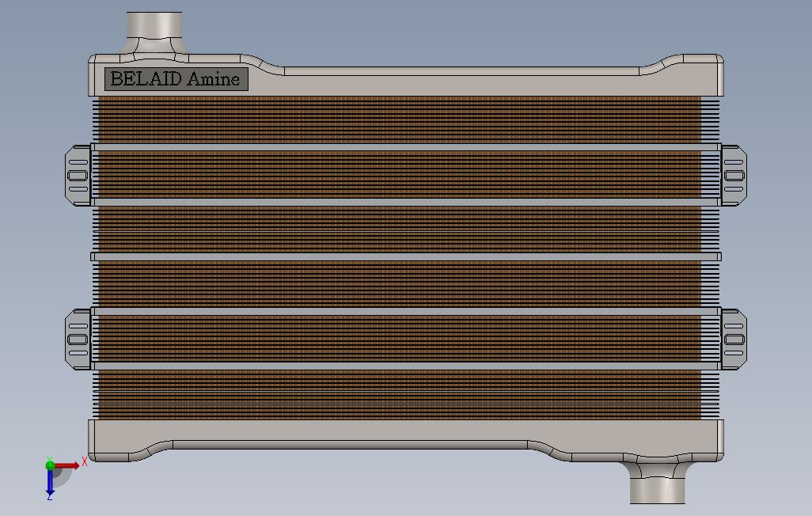Click the red X axis arrow of the triad
The width and height of the screenshot is (812, 516).
(68, 465)
